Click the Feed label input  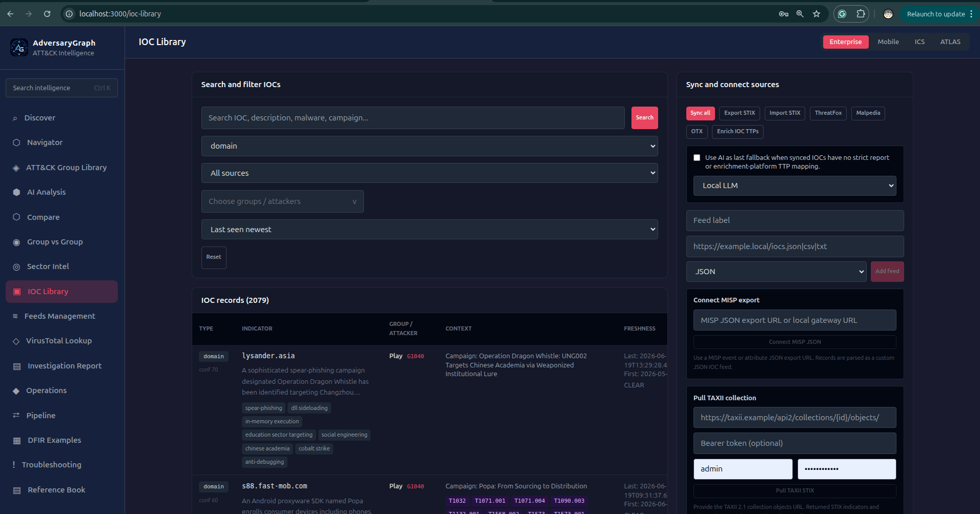click(x=795, y=220)
